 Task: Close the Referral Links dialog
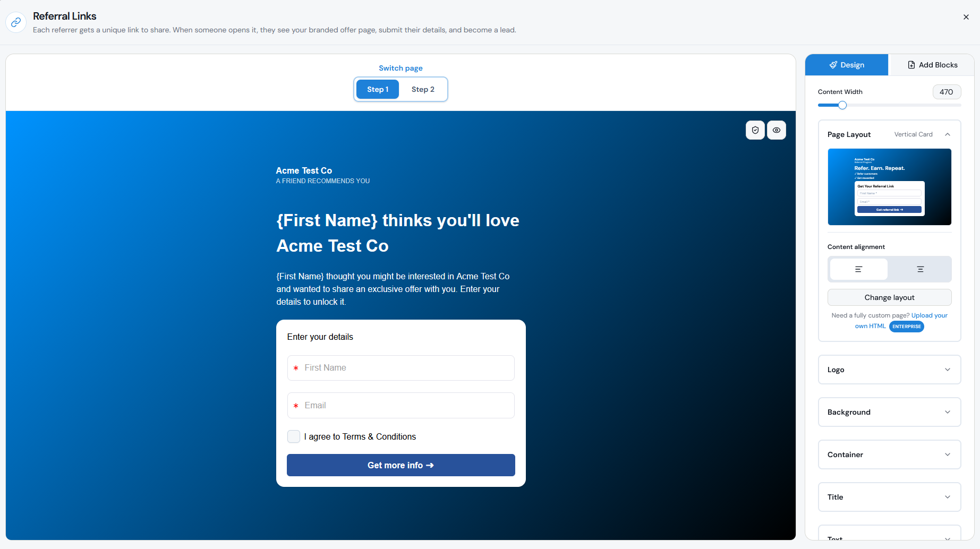point(966,17)
